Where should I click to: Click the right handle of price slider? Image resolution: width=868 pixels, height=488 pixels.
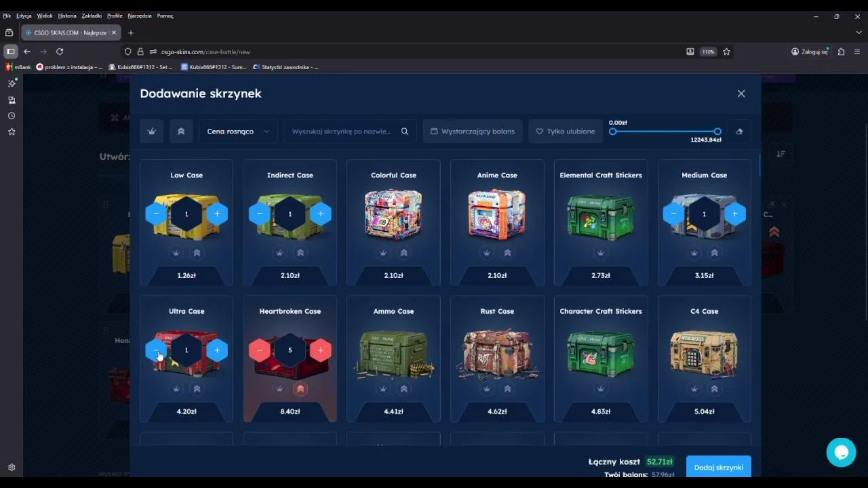click(717, 131)
